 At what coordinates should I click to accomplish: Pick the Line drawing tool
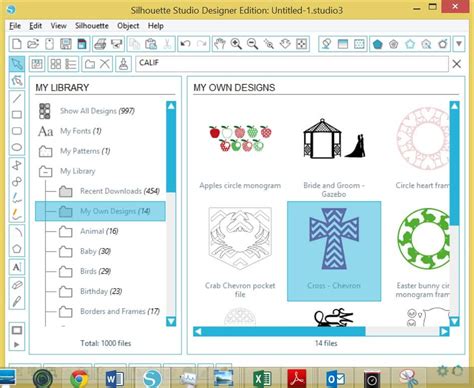pos(17,99)
